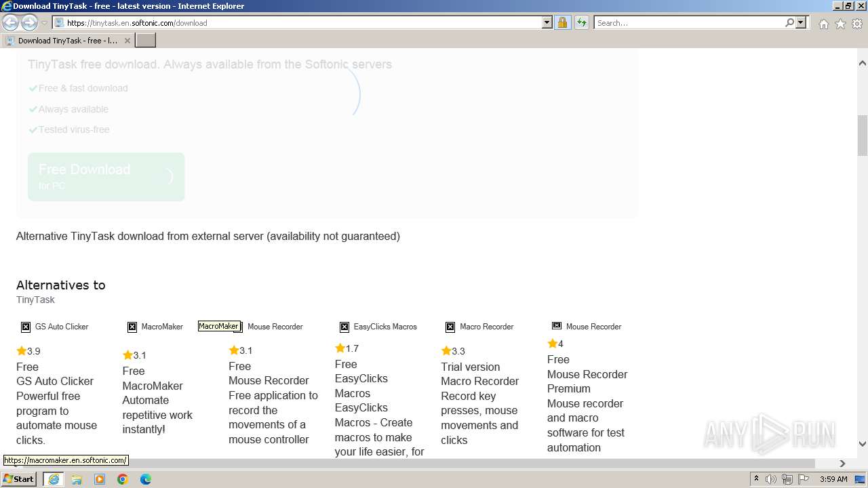Image resolution: width=868 pixels, height=488 pixels.
Task: Click the Start button
Action: (x=19, y=479)
